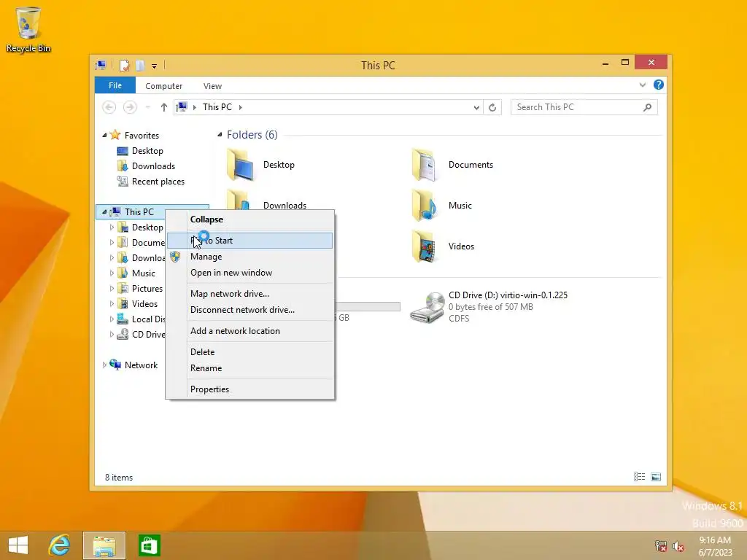Select Music in the navigation tree
This screenshot has width=747, height=560.
point(144,273)
